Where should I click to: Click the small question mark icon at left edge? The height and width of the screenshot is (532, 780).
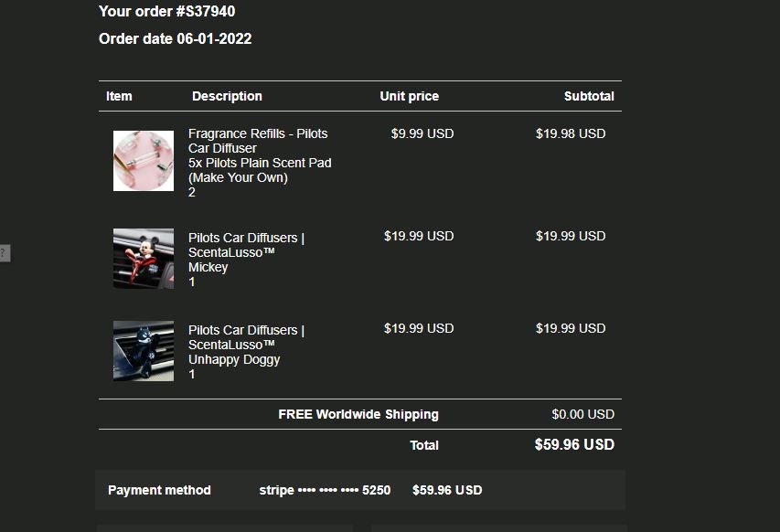5,253
